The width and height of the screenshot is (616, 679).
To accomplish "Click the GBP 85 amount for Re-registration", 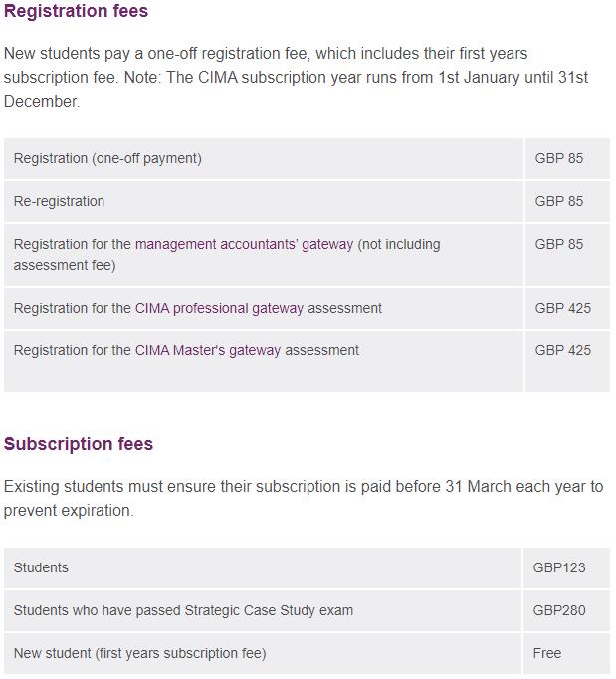I will [x=558, y=201].
